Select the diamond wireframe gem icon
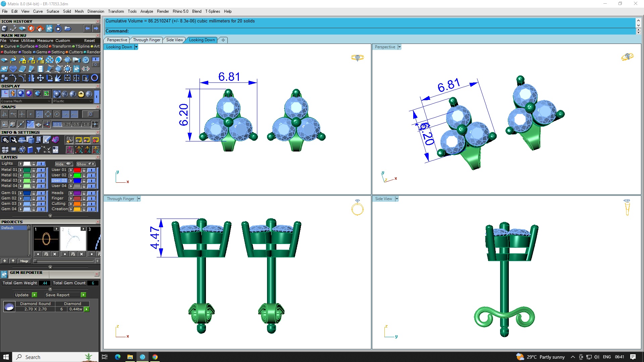644x362 pixels. (x=13, y=69)
